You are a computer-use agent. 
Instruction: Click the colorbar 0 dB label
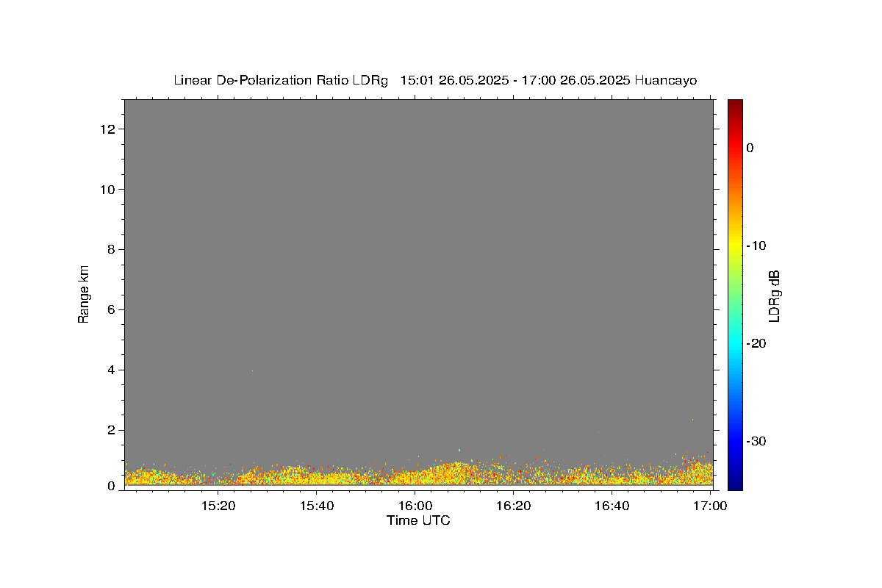750,148
